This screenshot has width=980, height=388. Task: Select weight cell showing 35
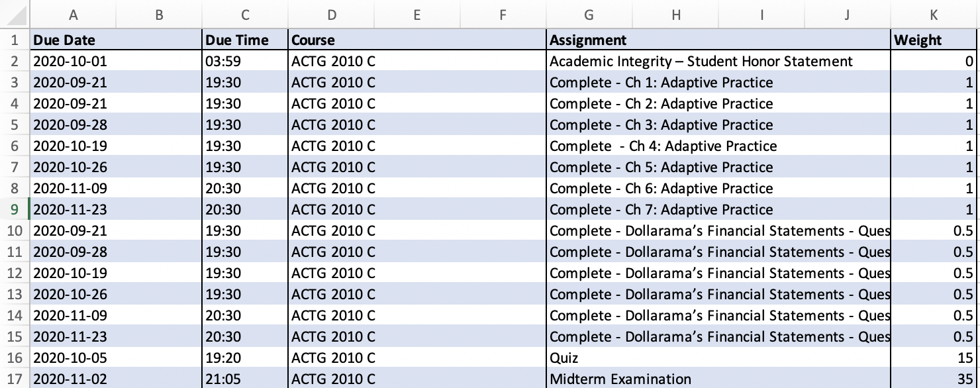tap(934, 379)
